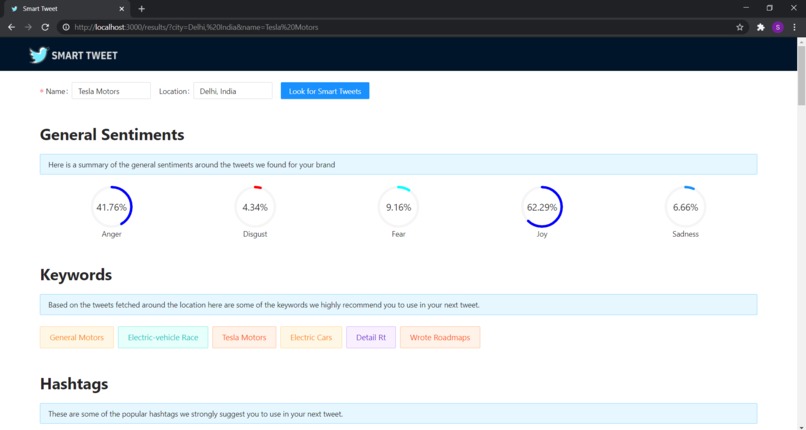
Task: Open the purple S profile avatar
Action: click(778, 27)
